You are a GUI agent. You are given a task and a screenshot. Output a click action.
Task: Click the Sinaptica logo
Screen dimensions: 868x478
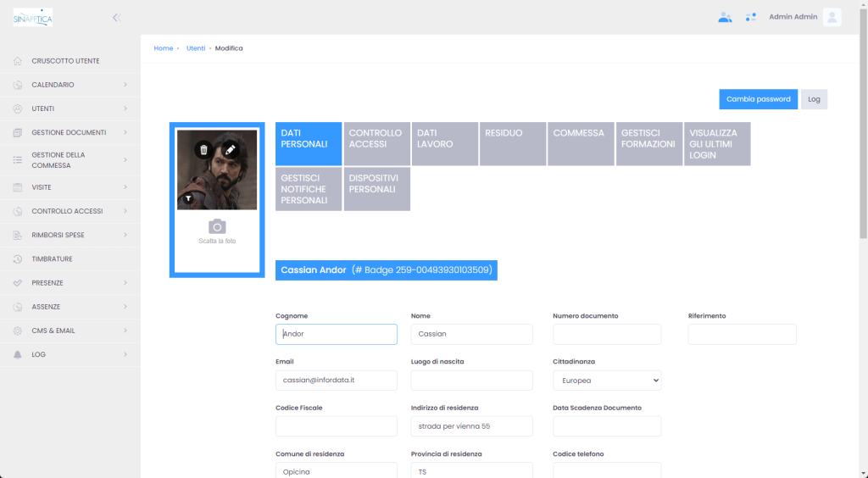pyautogui.click(x=33, y=17)
